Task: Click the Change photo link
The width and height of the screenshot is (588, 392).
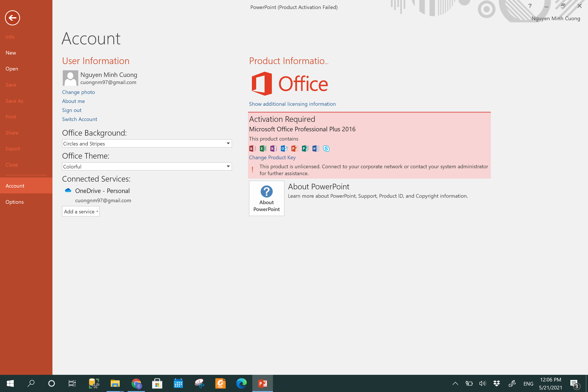Action: point(78,92)
